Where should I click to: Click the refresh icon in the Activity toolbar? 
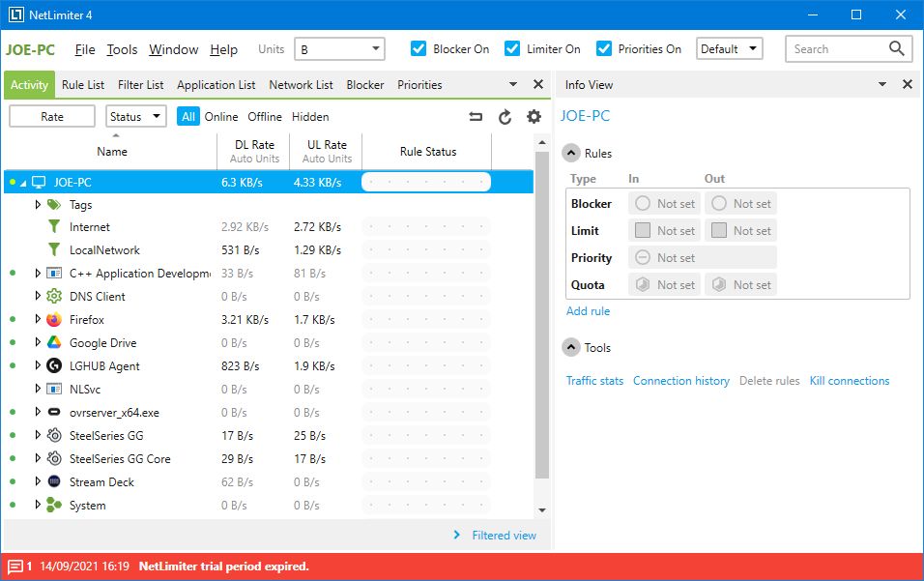point(505,116)
